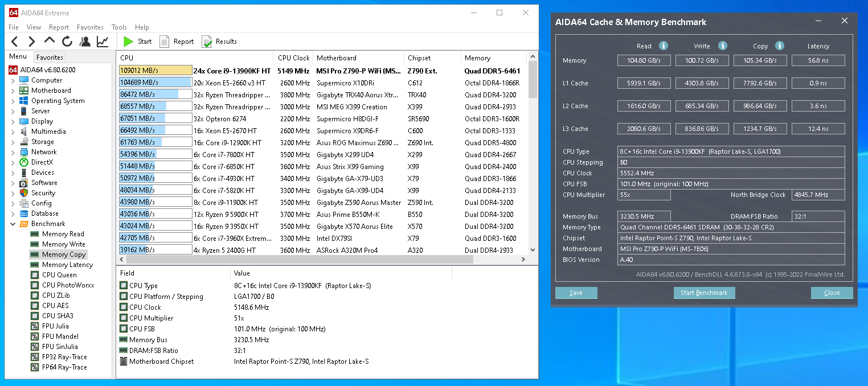Go back with the left arrow icon

[15, 42]
